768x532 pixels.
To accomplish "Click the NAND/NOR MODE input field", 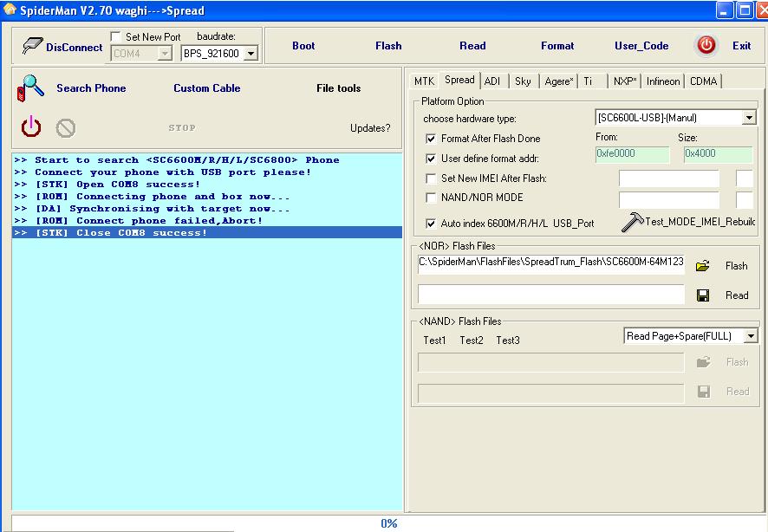I will (669, 199).
